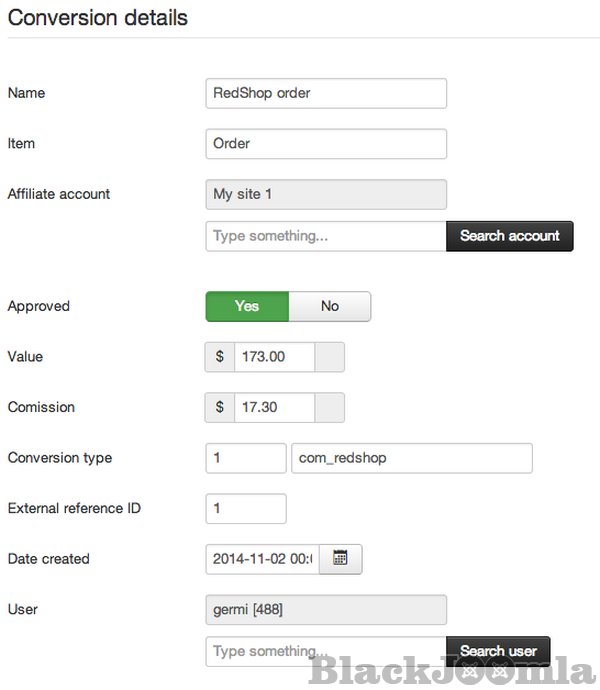Click the Search user button

click(x=498, y=651)
